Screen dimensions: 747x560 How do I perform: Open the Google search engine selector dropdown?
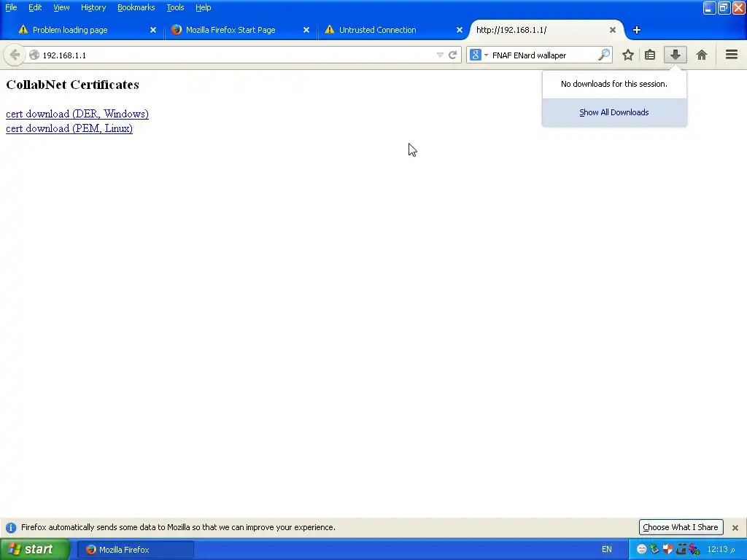479,55
